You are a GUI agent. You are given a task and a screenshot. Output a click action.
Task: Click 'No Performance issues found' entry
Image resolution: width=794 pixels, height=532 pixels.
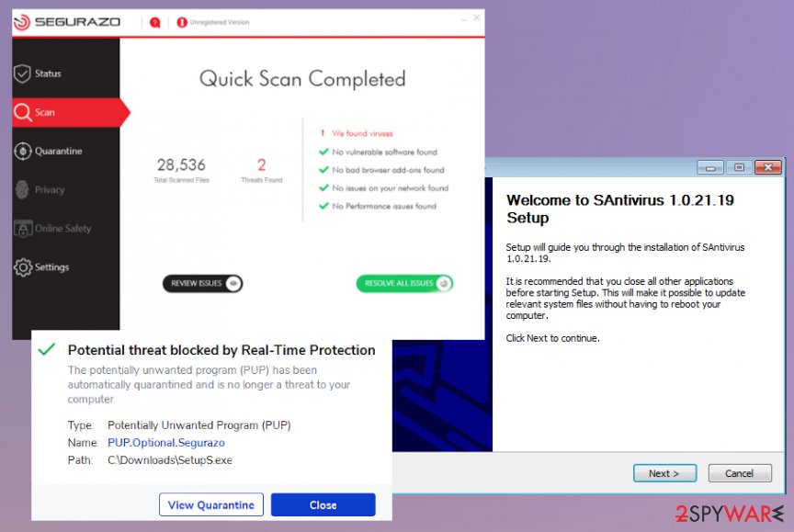384,206
